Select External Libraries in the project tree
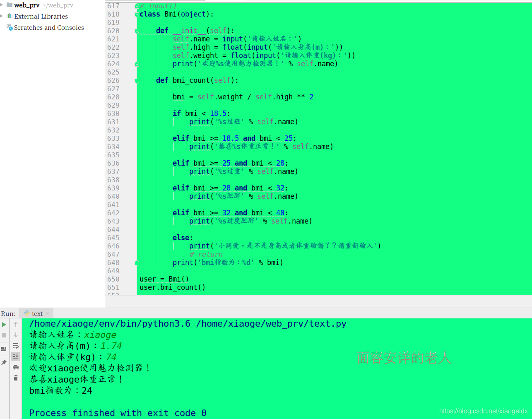Image resolution: width=532 pixels, height=419 pixels. click(x=41, y=16)
